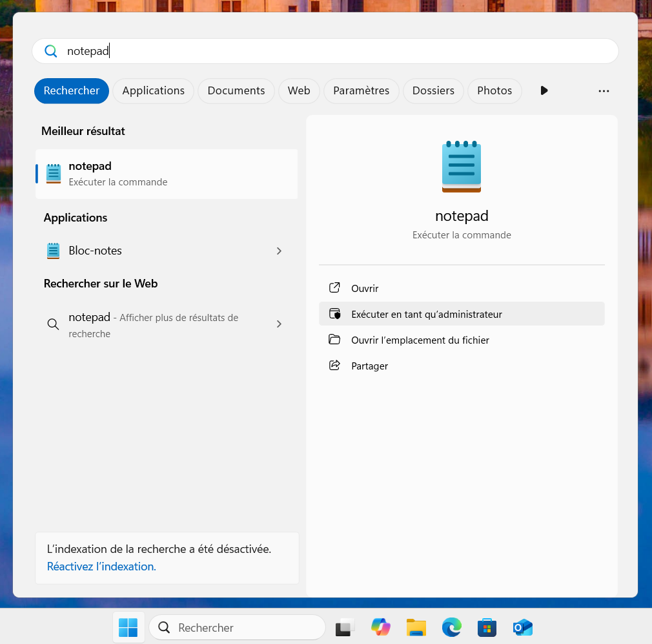
Task: Expand the Bloc-notes result chevron
Action: 279,251
